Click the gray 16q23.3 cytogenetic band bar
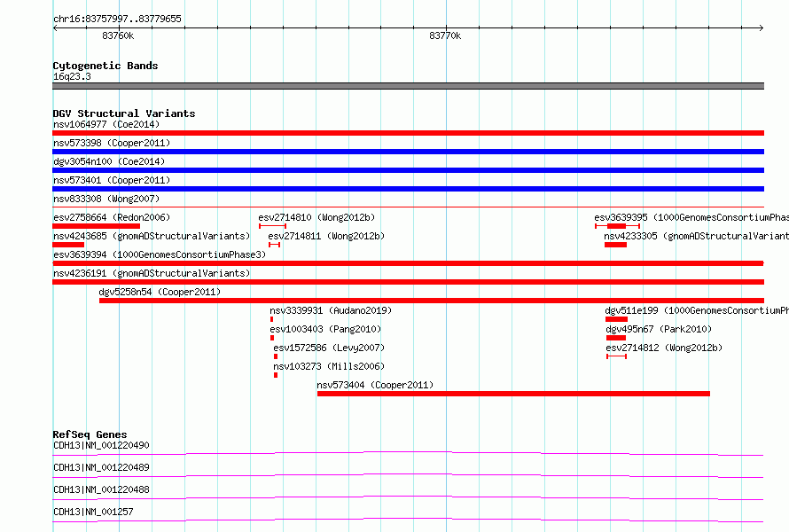 pyautogui.click(x=408, y=86)
